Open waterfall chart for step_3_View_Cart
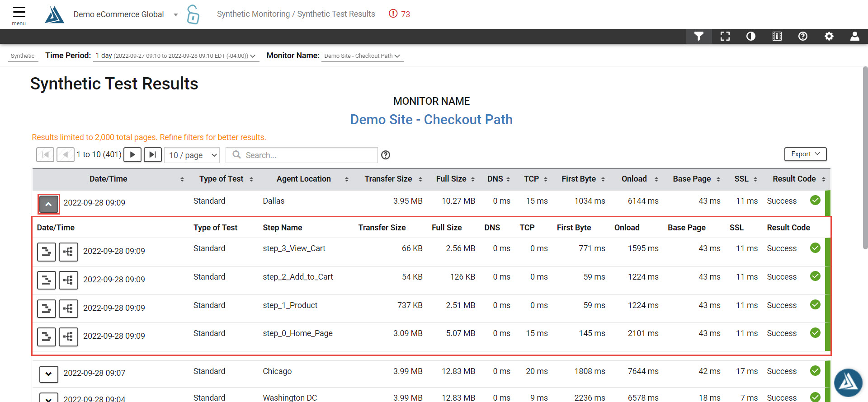Screen dimensions: 868x402 (47, 252)
